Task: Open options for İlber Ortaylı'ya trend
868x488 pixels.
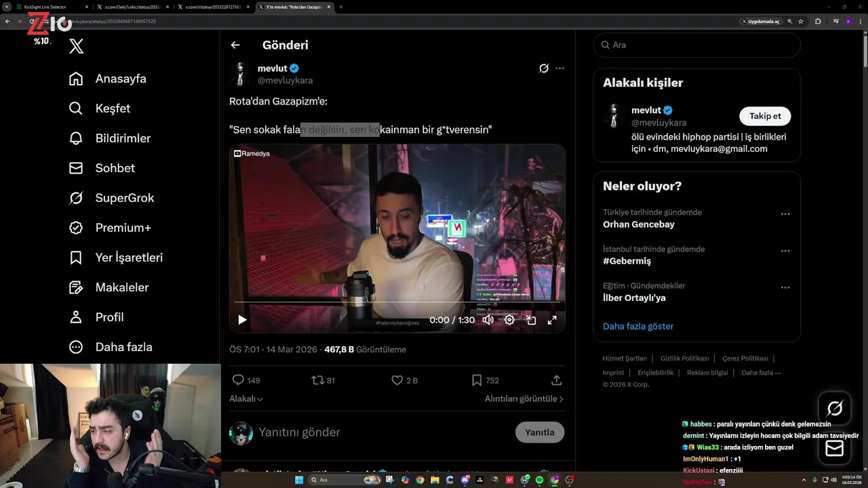Action: 785,287
